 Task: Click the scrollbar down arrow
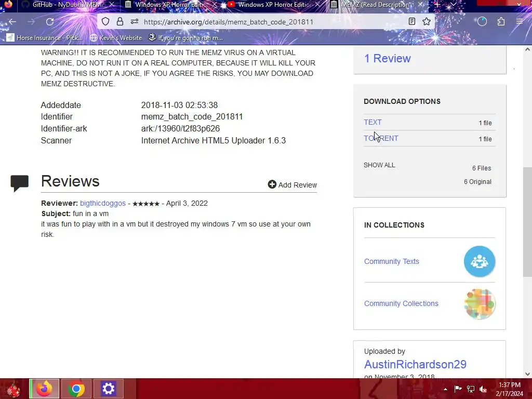(x=527, y=374)
